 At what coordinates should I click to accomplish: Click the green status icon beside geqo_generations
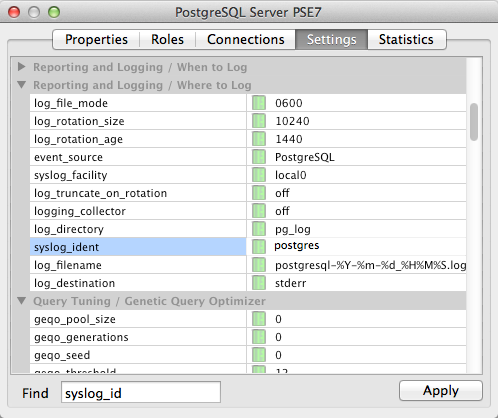click(x=259, y=337)
